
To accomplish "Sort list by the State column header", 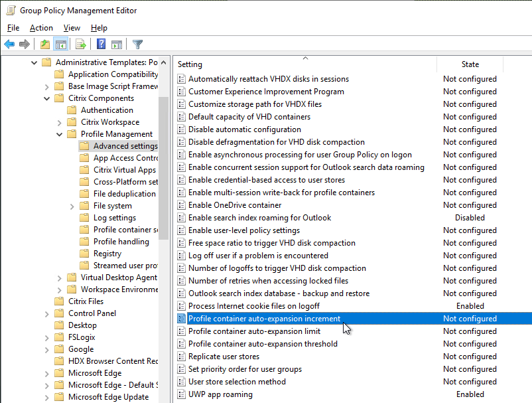I will (x=470, y=64).
